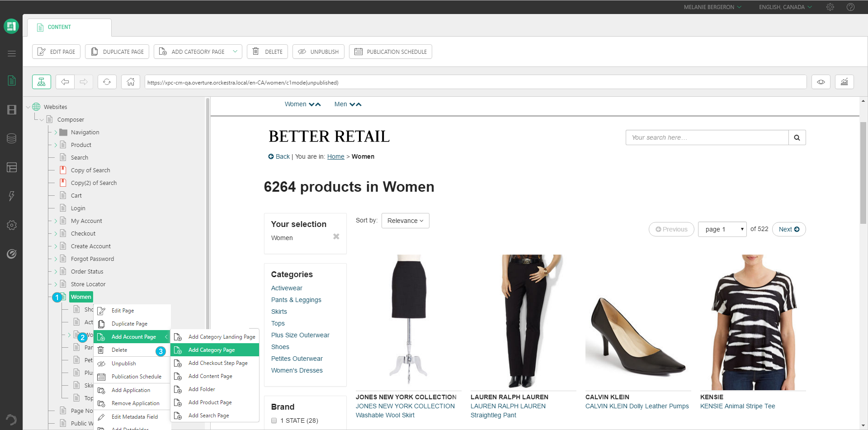Click the search magnifier button

(797, 137)
